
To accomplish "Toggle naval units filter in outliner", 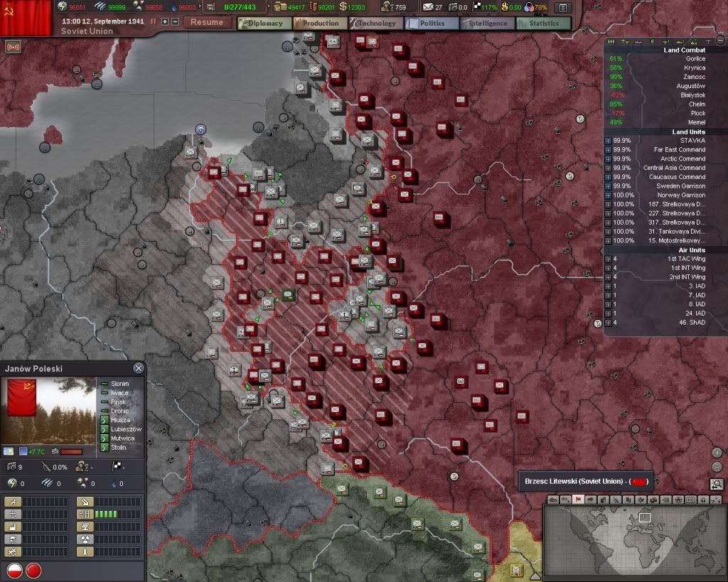I will 638,42.
